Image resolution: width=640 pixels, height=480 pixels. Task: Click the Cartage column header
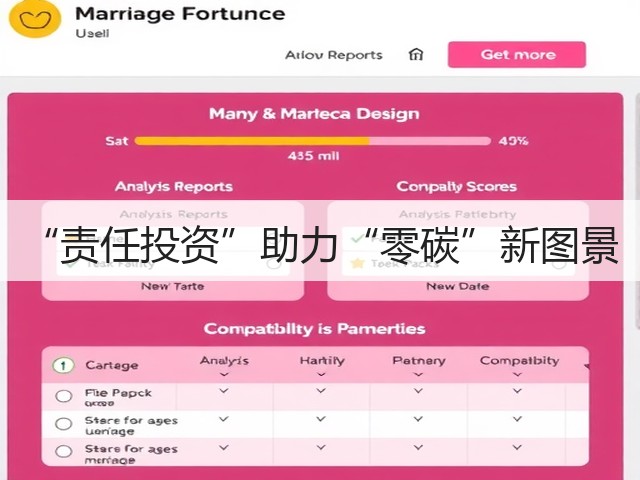click(111, 365)
